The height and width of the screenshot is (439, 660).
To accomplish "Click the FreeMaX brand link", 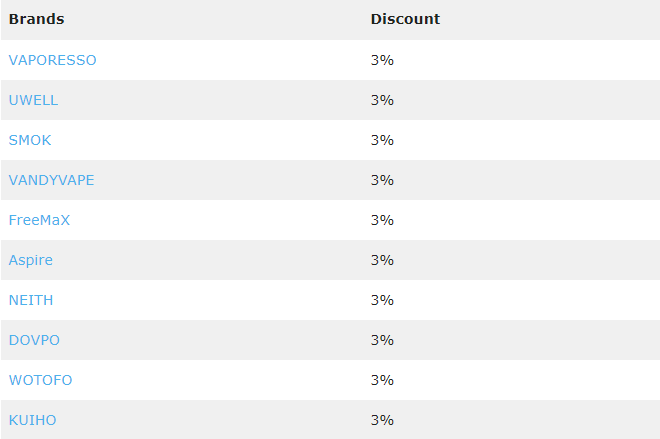I will point(39,220).
